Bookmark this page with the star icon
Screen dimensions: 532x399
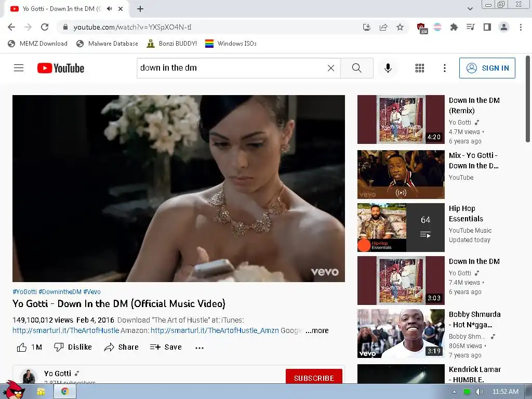pos(400,27)
